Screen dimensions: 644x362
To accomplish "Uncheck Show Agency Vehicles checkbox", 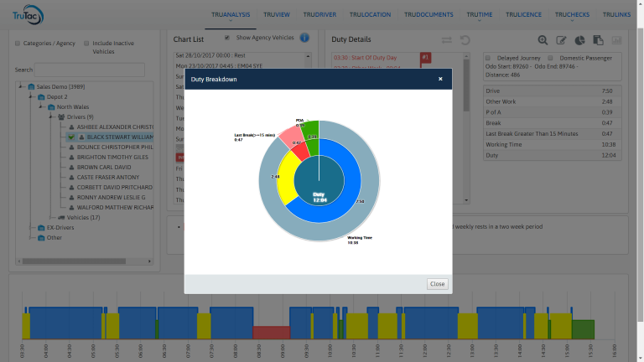I will (x=227, y=38).
